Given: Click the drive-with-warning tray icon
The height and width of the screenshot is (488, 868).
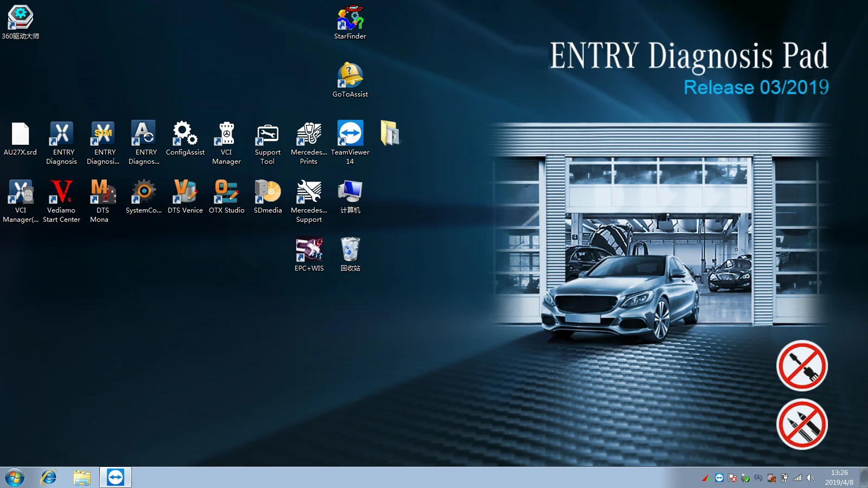Looking at the screenshot, I should (x=771, y=478).
